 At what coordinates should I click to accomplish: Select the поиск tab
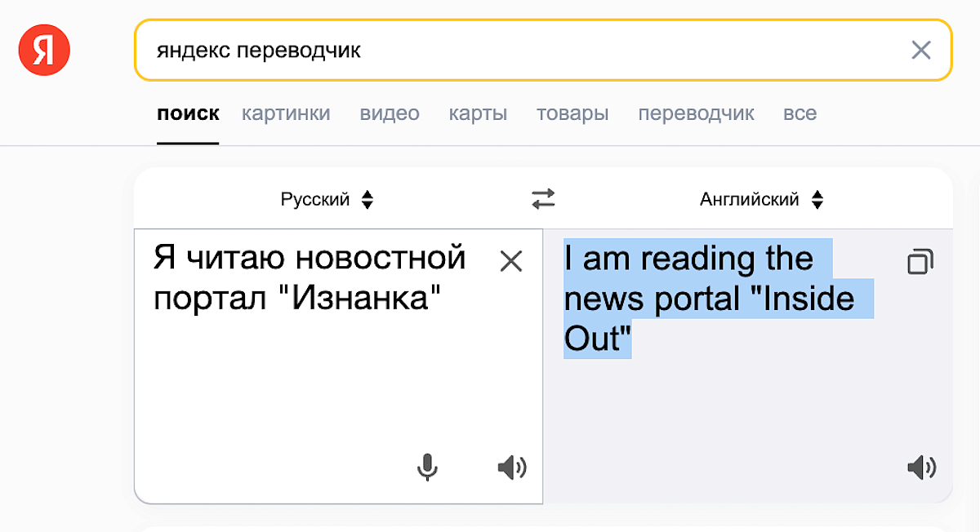click(x=188, y=113)
